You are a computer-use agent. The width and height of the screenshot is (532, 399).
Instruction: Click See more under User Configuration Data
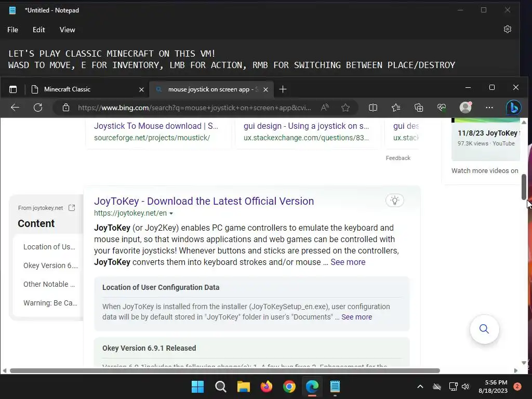(x=356, y=317)
